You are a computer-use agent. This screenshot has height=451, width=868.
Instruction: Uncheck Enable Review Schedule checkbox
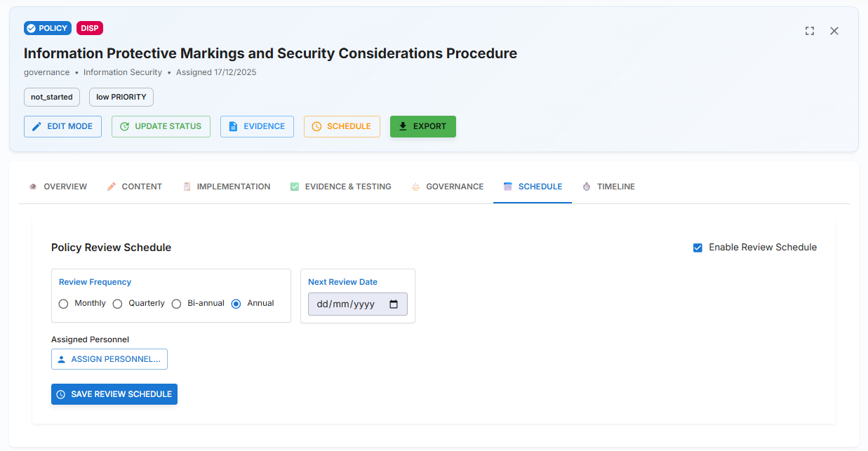coord(697,248)
